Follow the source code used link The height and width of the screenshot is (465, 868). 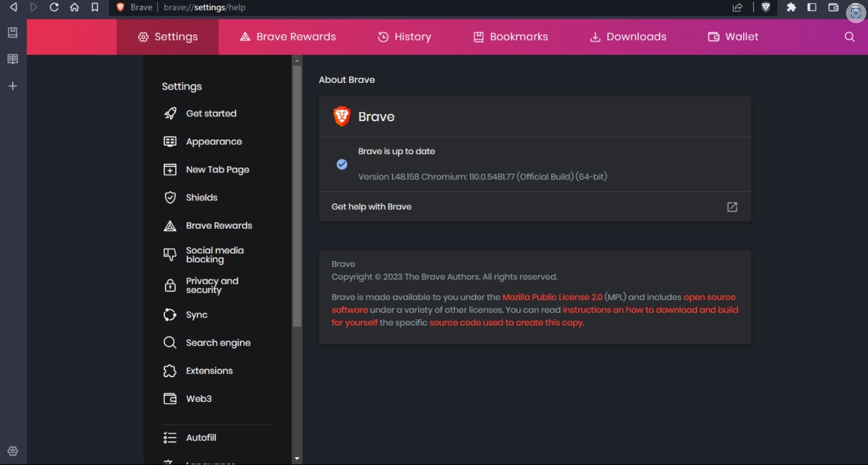tap(506, 323)
